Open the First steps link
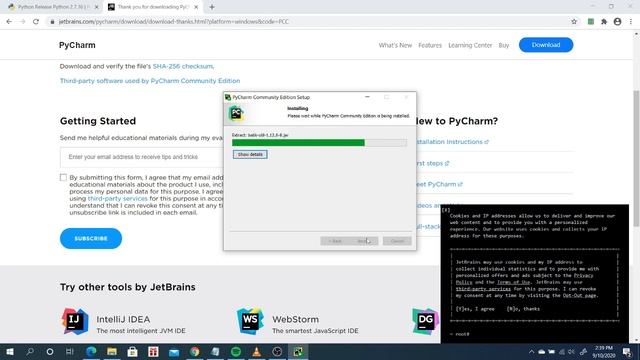This screenshot has width=640, height=360. click(x=432, y=163)
